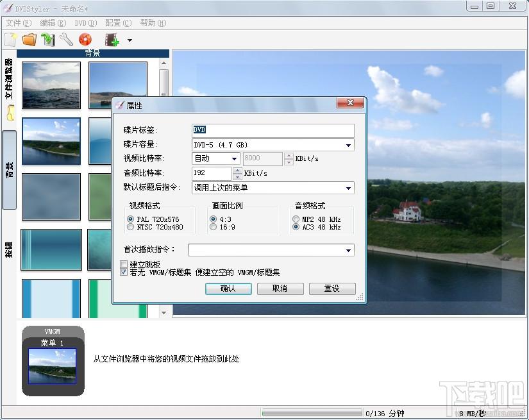Select the teal striped background thumbnail
Screen dimensions: 529x420
click(51, 250)
